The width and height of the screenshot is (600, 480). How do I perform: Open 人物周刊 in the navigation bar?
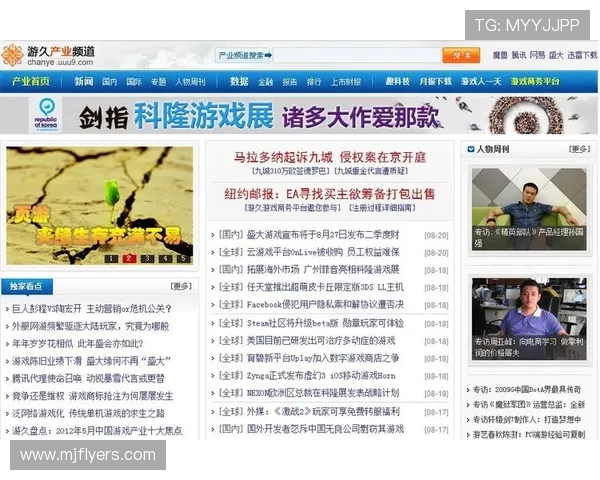coord(190,82)
